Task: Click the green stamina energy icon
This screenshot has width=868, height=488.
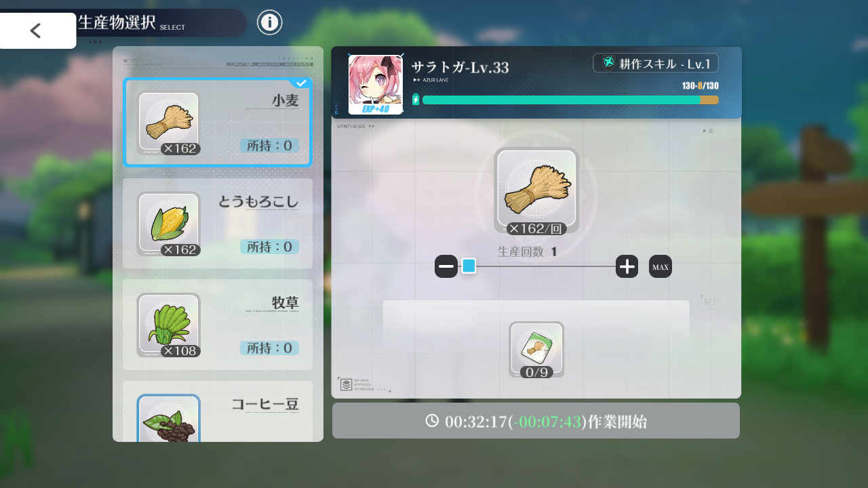Action: click(416, 100)
